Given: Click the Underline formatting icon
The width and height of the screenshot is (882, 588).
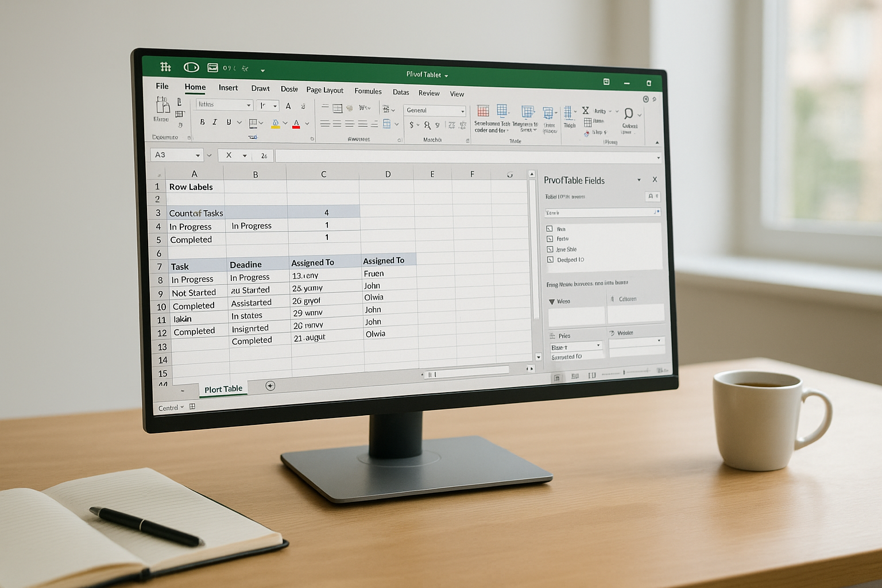Looking at the screenshot, I should (x=229, y=122).
